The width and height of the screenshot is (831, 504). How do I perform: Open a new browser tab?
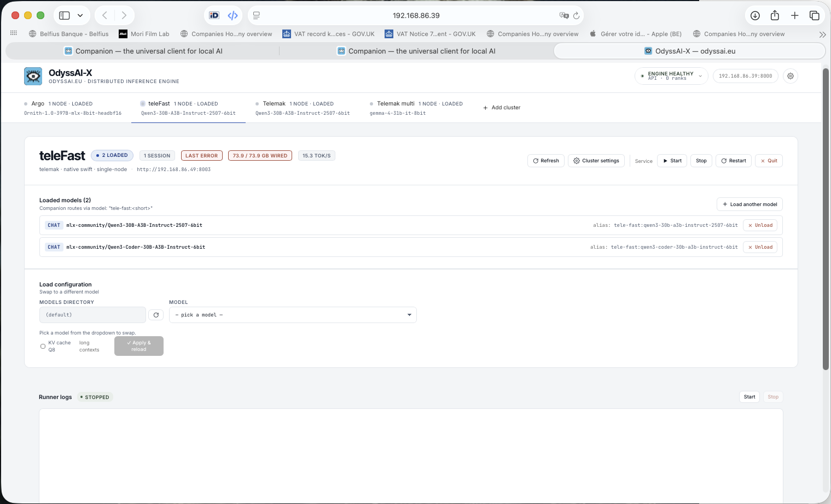point(795,15)
